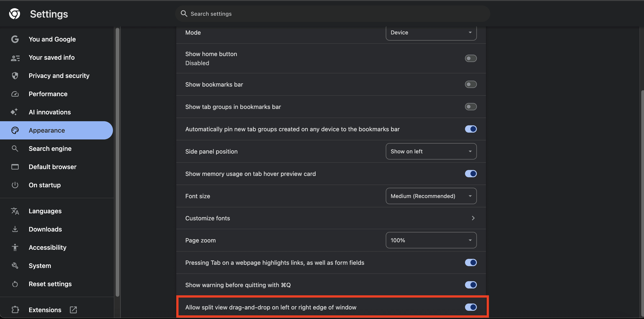Screen dimensions: 644x319
Task: Click into the Search settings field
Action: click(x=332, y=14)
